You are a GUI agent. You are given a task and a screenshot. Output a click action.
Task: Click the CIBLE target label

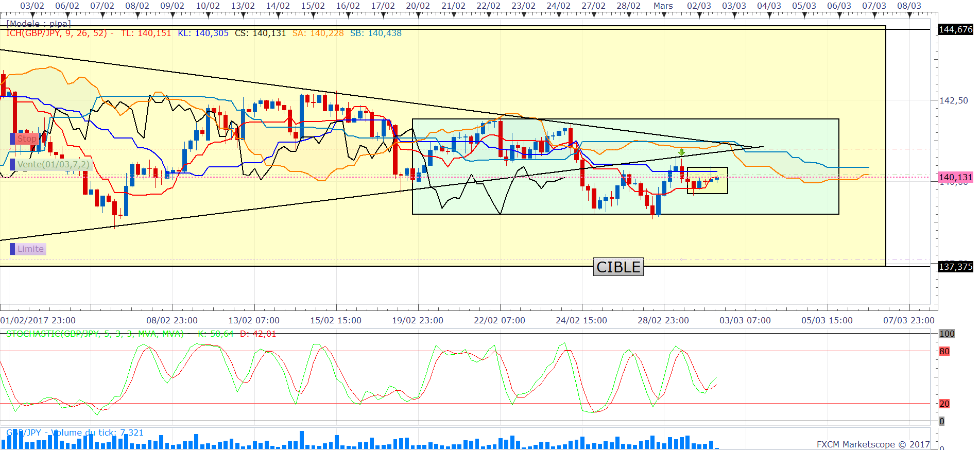click(618, 267)
